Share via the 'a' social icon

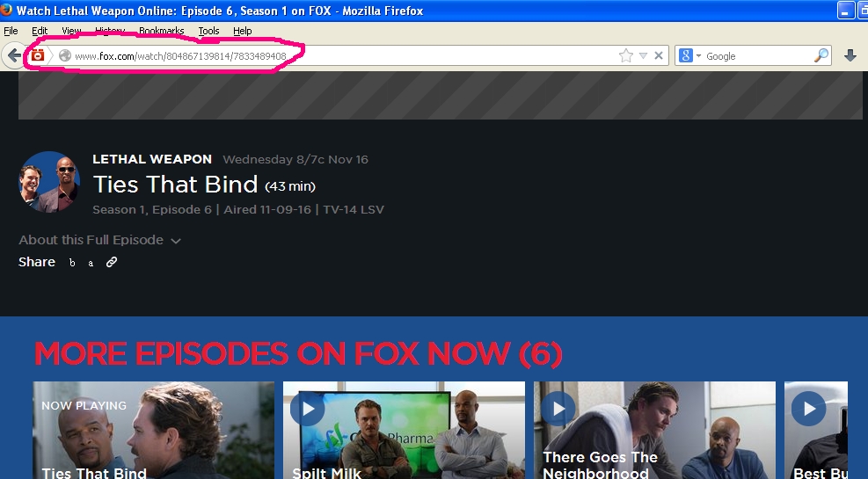(x=91, y=264)
